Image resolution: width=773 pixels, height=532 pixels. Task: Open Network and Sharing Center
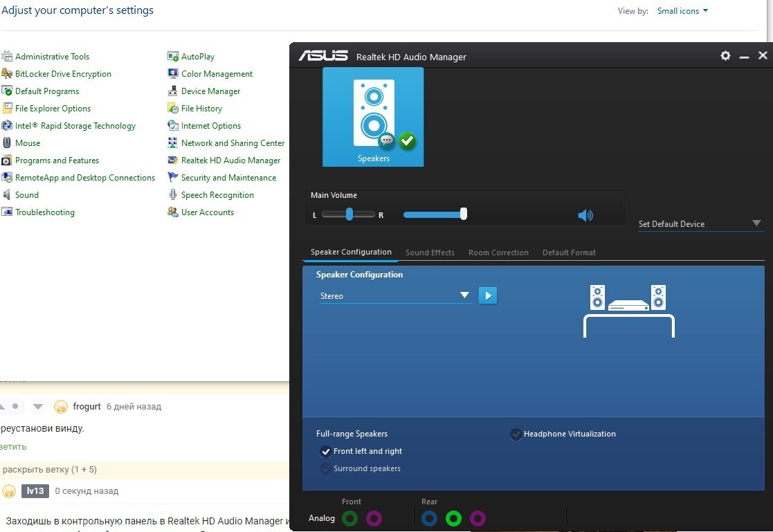pos(233,143)
